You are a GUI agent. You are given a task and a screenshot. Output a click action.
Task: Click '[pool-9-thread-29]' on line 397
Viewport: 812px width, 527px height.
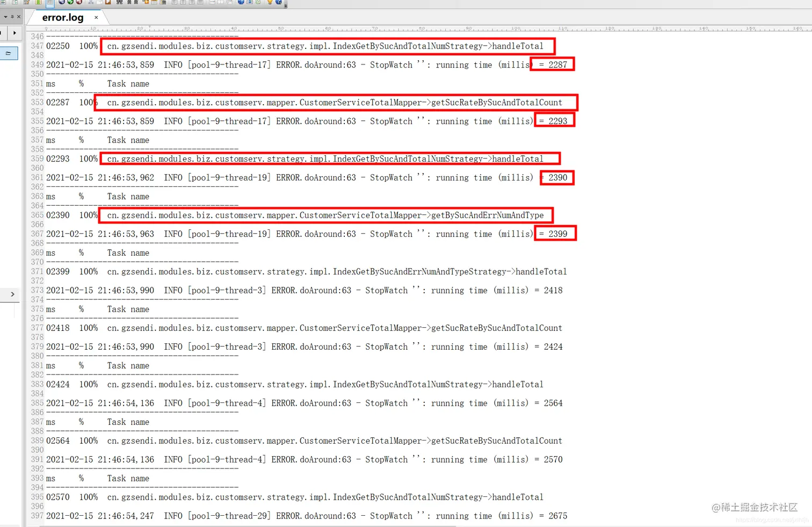(229, 516)
